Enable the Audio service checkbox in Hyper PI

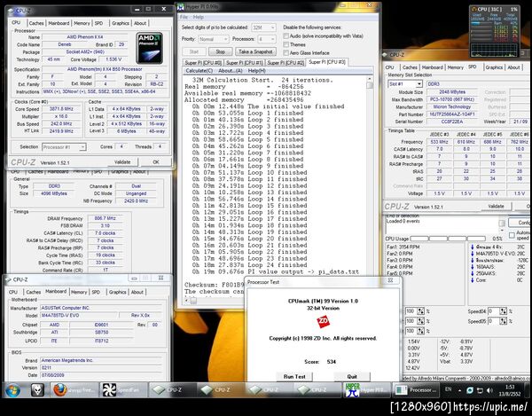point(286,36)
